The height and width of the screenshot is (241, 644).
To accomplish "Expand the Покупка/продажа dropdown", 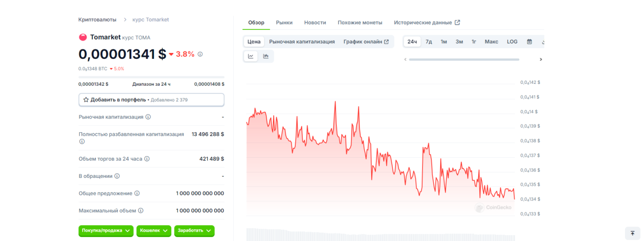I will 106,230.
